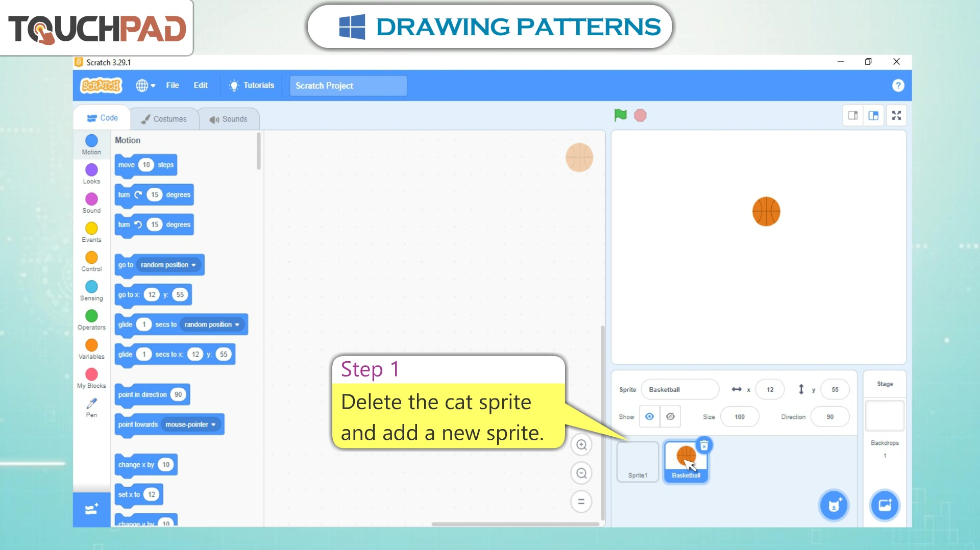Hide the sprite with crossed eye icon
Image resolution: width=980 pixels, height=550 pixels.
coord(670,417)
